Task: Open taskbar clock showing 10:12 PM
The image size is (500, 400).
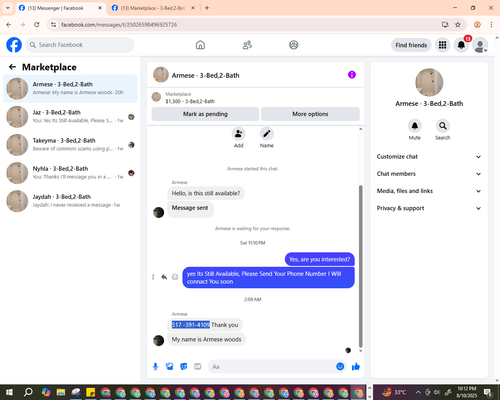Action: click(467, 392)
